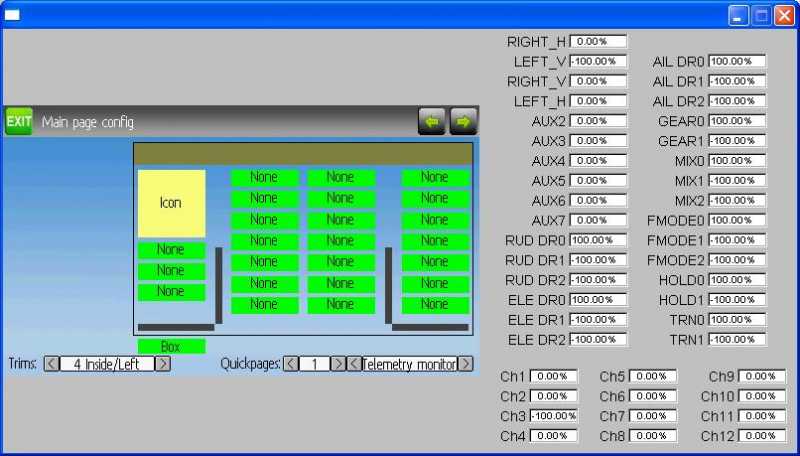Screen dimensions: 800x456
Task: Go to previous page with left yellow arrow
Action: click(432, 121)
